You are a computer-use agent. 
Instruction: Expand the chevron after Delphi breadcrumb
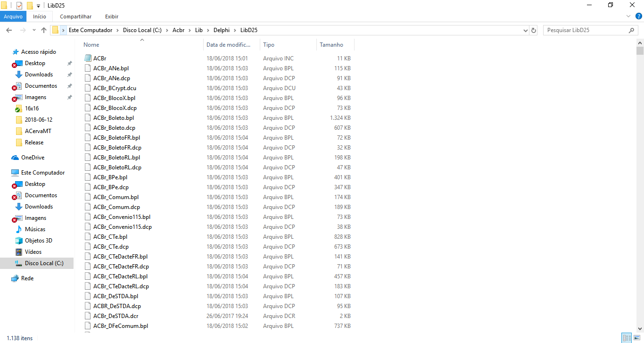pyautogui.click(x=235, y=30)
